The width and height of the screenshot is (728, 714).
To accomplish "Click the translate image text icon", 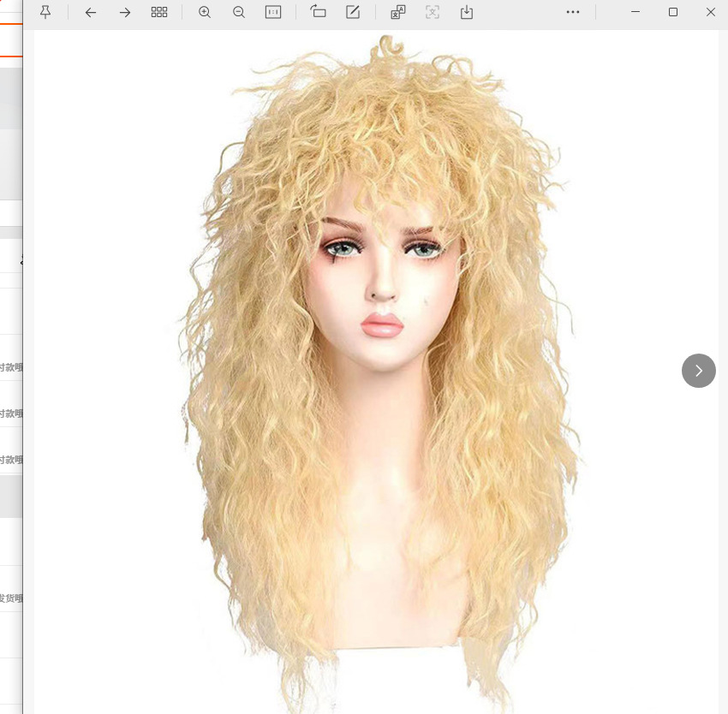I will pyautogui.click(x=398, y=12).
